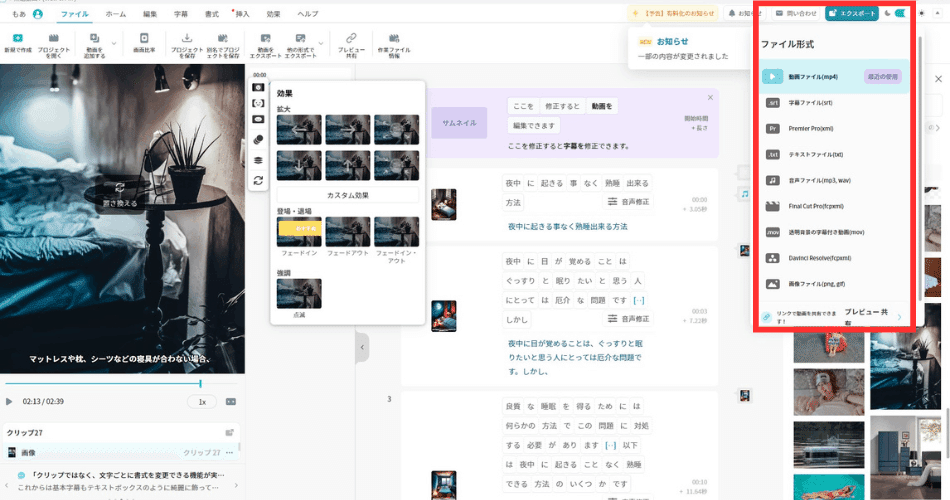950x500 pixels.
Task: Close the right side panel with X
Action: point(938,79)
